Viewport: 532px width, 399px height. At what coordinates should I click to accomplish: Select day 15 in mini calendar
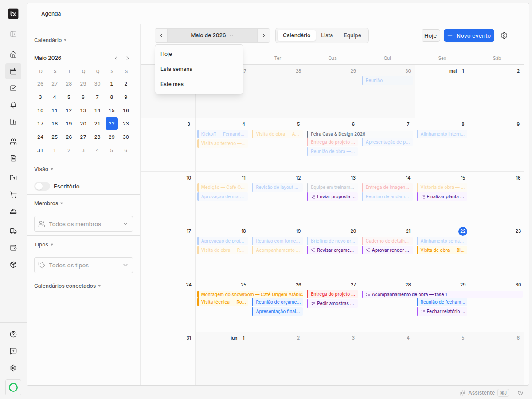click(x=112, y=110)
